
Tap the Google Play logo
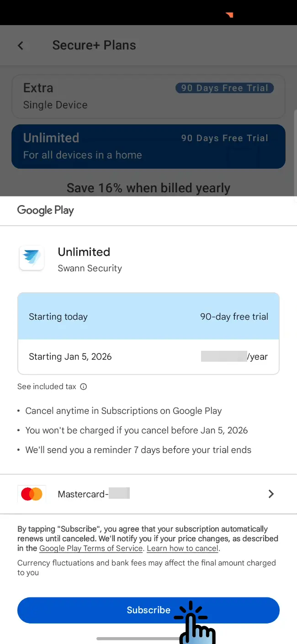pyautogui.click(x=45, y=210)
